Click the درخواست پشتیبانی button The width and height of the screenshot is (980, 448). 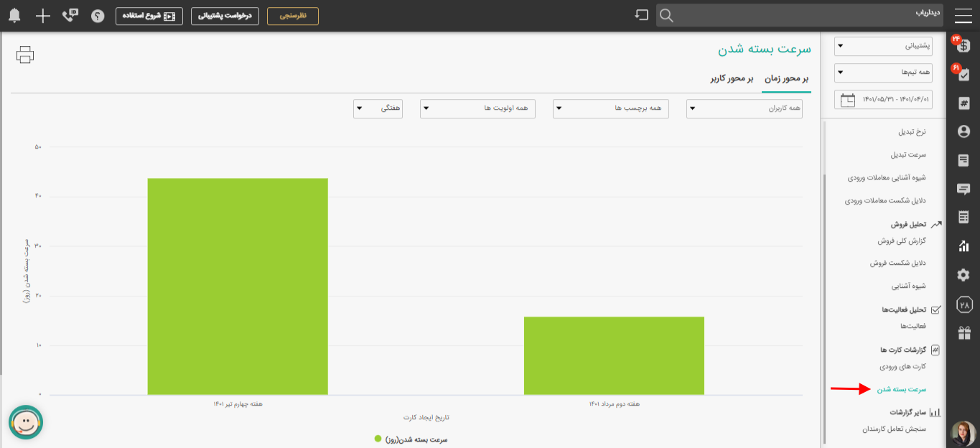[x=225, y=16]
